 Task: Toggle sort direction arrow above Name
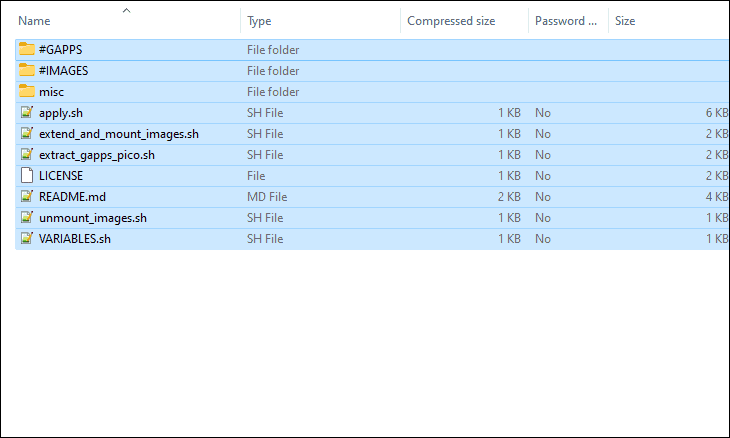point(126,10)
